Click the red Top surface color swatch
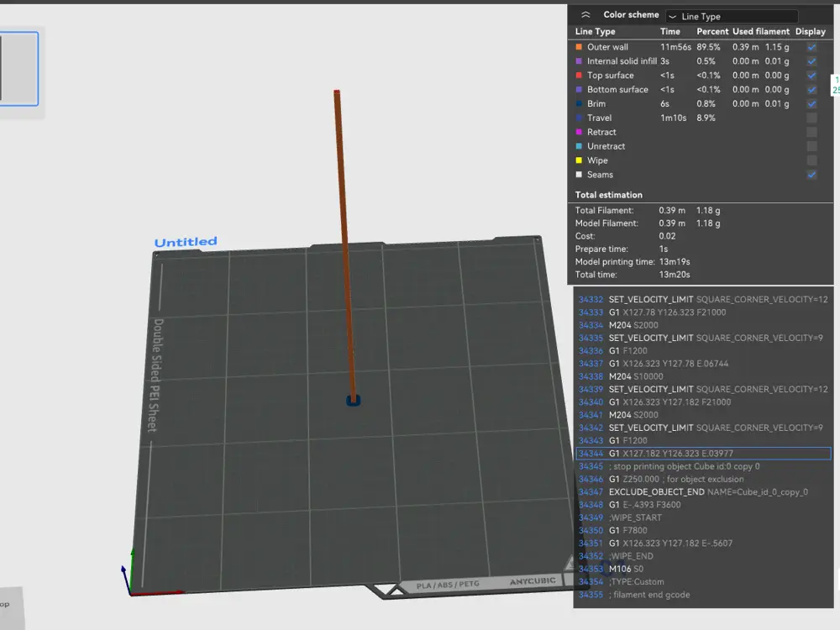The height and width of the screenshot is (630, 840). click(x=579, y=76)
